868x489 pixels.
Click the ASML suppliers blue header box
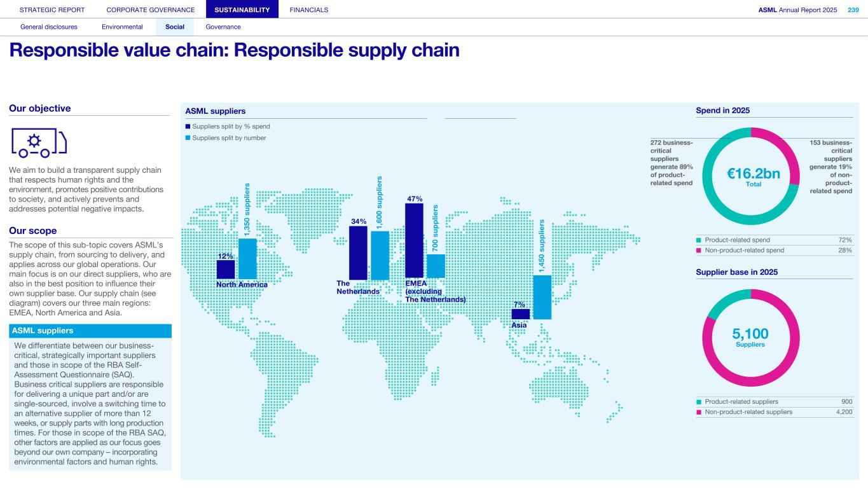[x=90, y=331]
